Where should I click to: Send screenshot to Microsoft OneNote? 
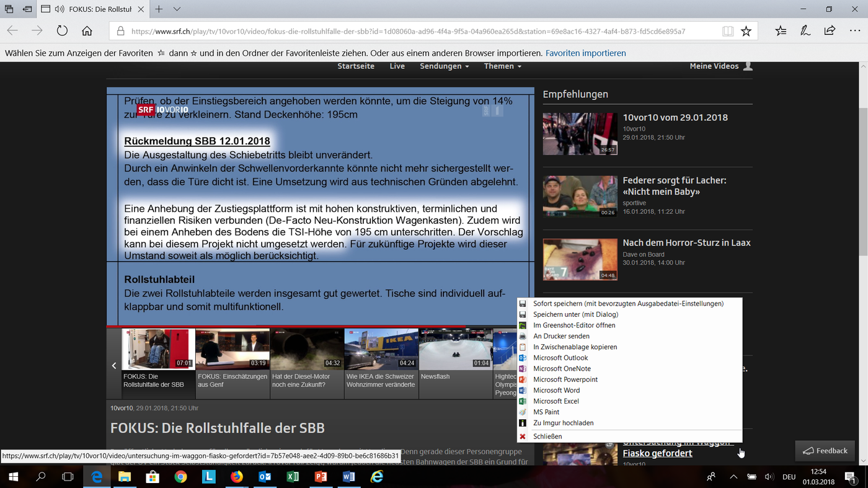pos(629,369)
